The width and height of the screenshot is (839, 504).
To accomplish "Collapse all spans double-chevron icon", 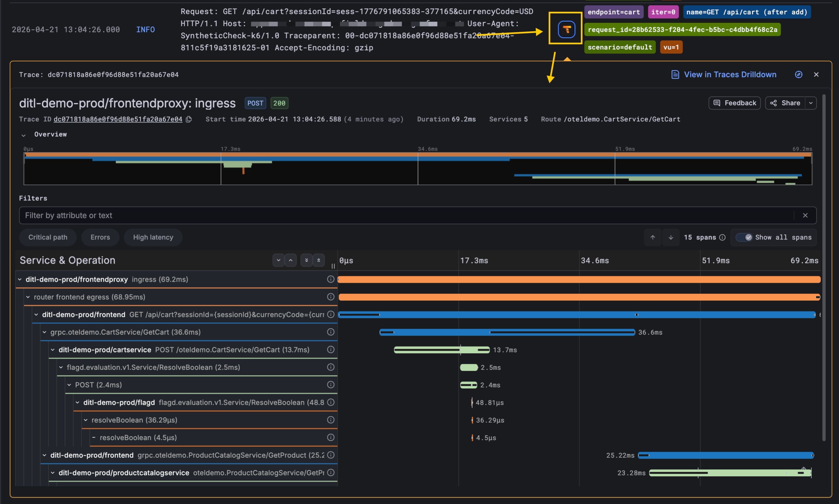I will point(319,260).
